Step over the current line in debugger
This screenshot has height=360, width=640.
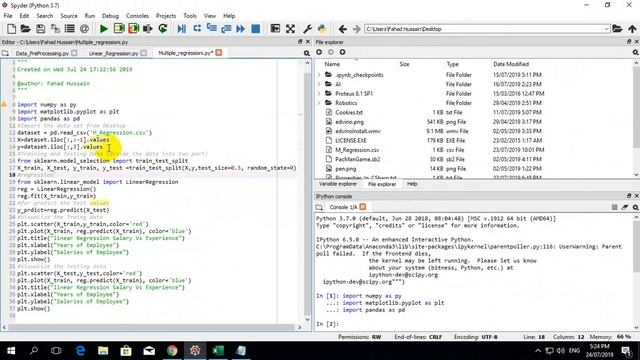click(197, 29)
